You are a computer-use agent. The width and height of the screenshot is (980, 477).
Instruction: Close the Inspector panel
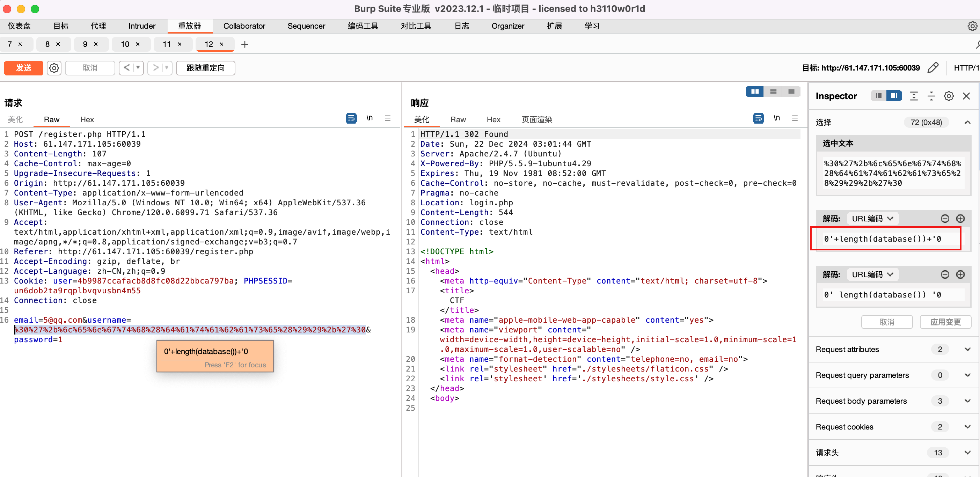coord(966,96)
